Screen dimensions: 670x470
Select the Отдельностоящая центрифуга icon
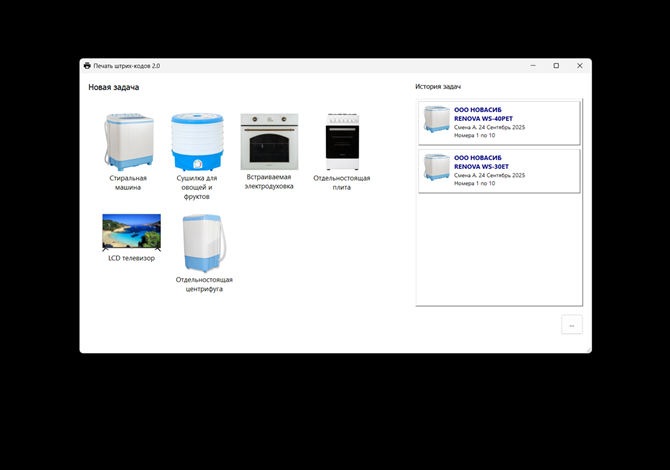coord(204,243)
